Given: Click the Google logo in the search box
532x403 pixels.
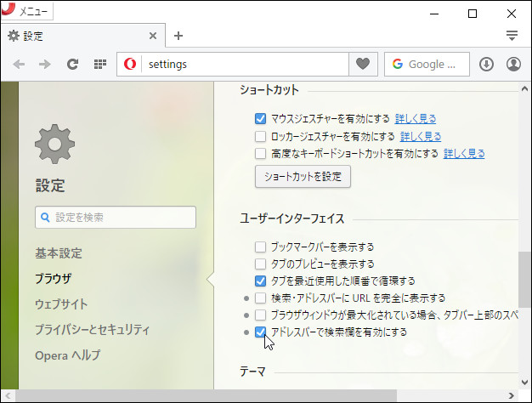Looking at the screenshot, I should click(x=398, y=64).
